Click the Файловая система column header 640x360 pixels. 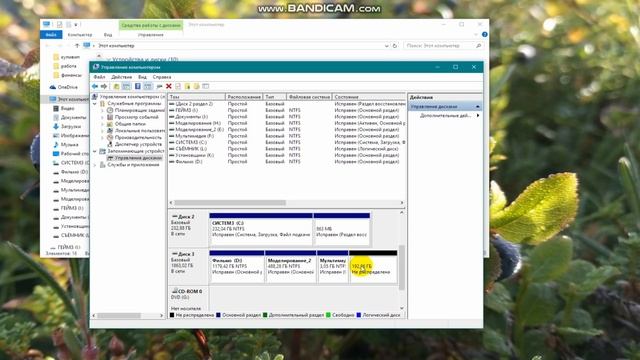coord(309,97)
